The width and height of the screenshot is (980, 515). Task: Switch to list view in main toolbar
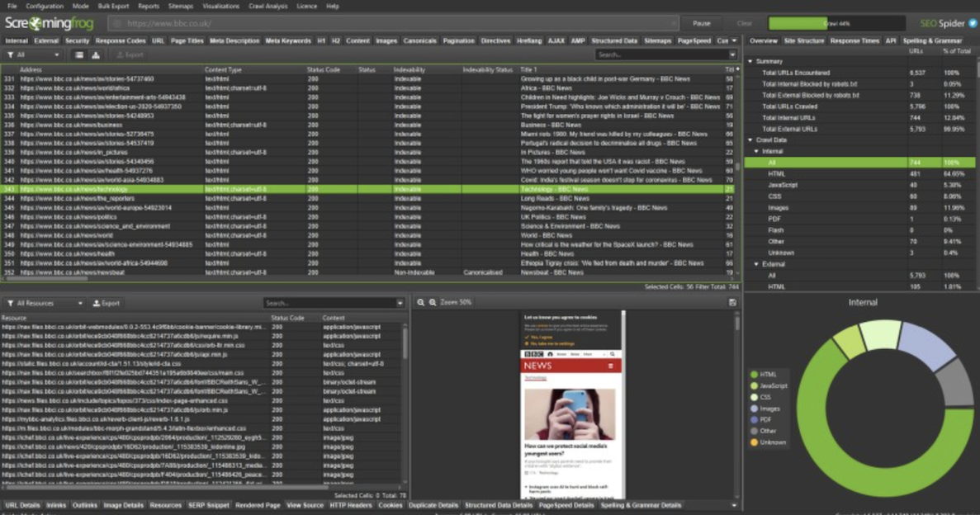pyautogui.click(x=79, y=54)
